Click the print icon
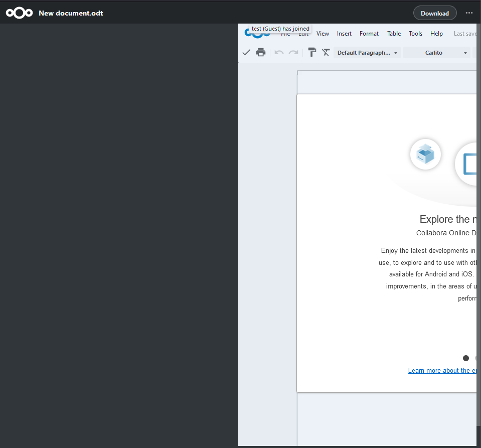Image resolution: width=481 pixels, height=448 pixels. [x=261, y=53]
